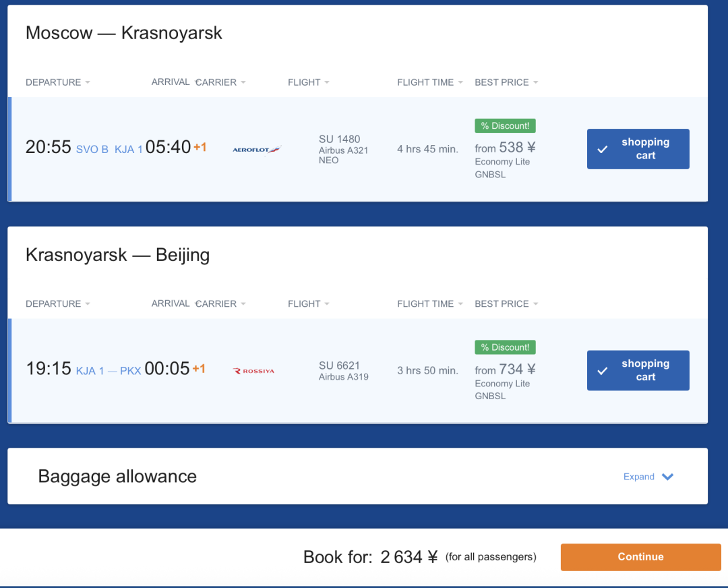This screenshot has height=588, width=728.
Task: Sort the Moscow flights by Departure
Action: point(57,82)
